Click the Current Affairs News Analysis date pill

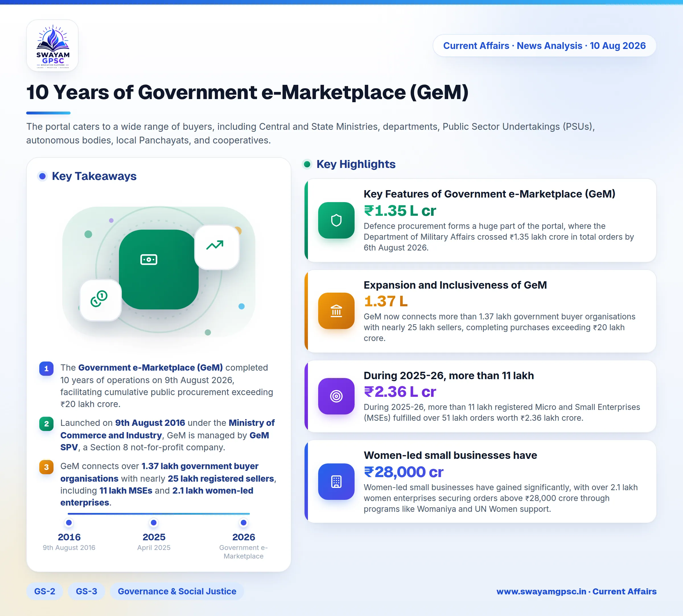coord(544,45)
